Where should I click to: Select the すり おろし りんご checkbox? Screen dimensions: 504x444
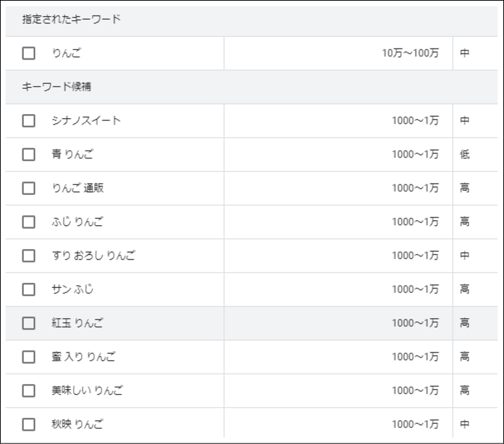coord(29,256)
